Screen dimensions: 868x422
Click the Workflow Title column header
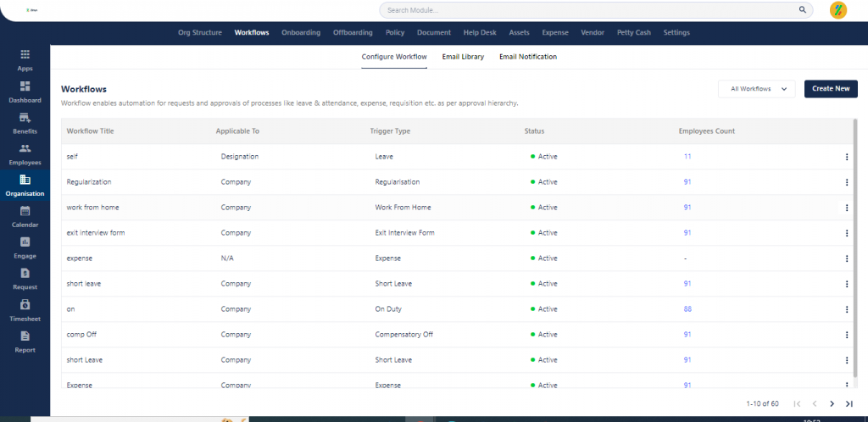(x=90, y=131)
